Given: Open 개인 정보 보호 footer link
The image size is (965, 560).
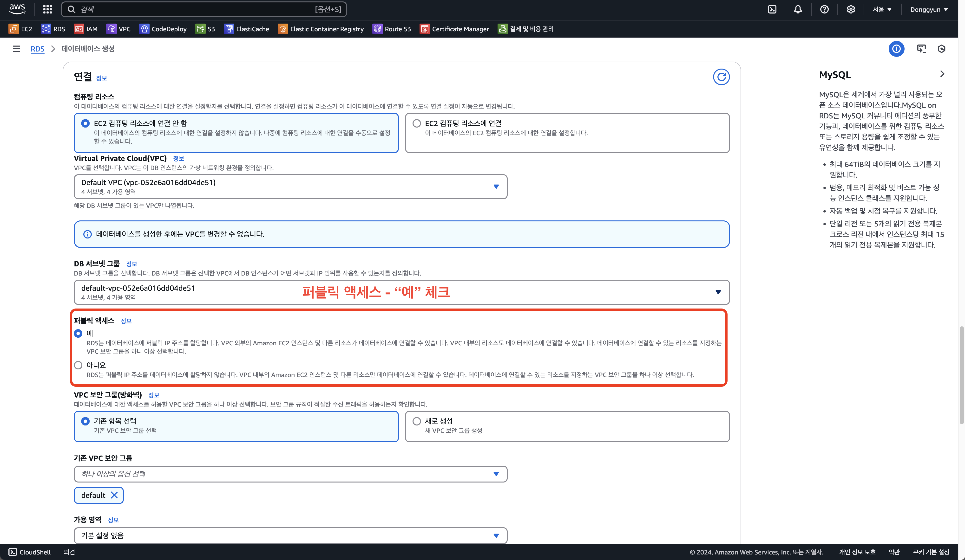Looking at the screenshot, I should [857, 552].
